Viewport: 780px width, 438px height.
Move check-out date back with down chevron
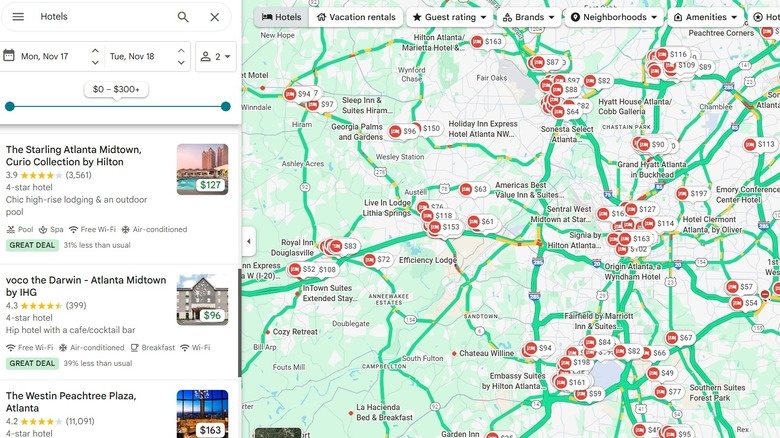point(181,63)
